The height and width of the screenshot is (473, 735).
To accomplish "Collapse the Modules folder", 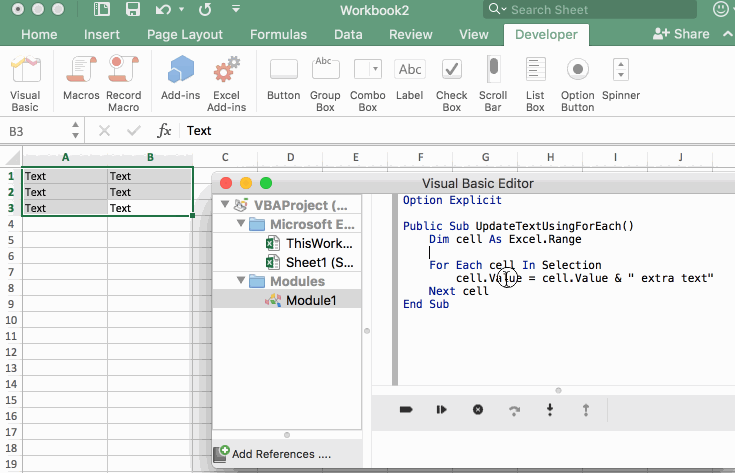I will [241, 280].
